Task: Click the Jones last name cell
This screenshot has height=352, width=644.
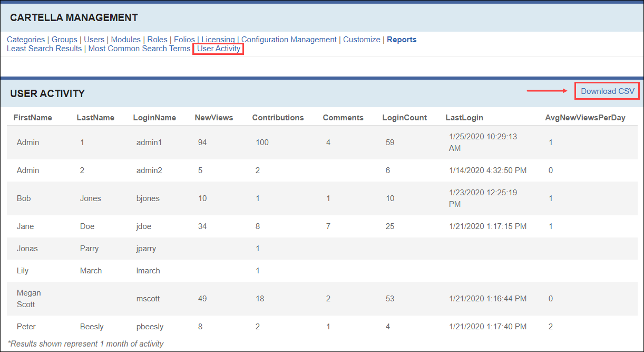Action: [x=91, y=198]
